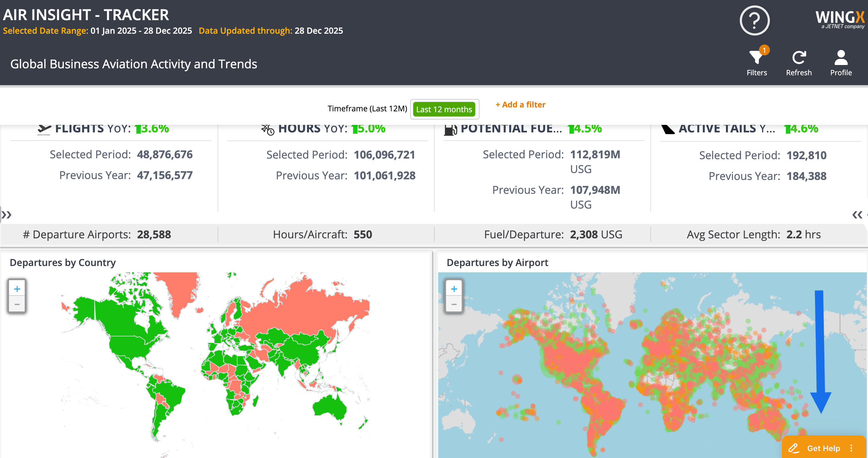Expand the right side panel chevrons
This screenshot has height=458, width=868.
click(x=857, y=214)
